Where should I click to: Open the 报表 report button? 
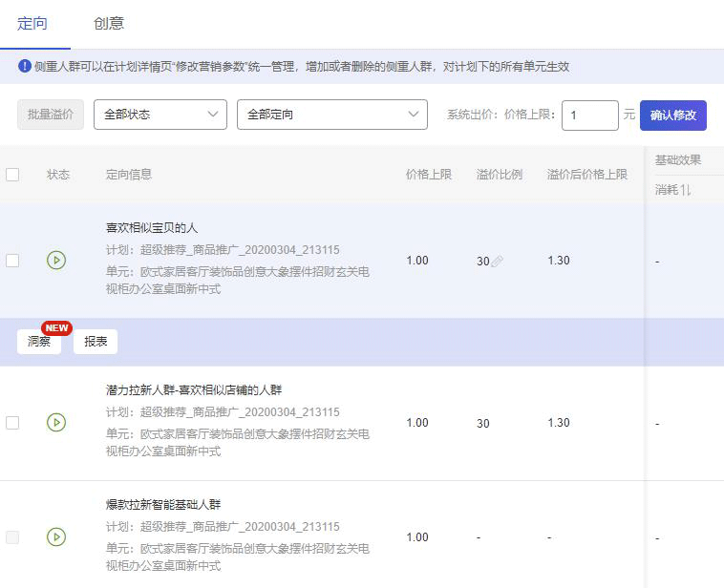pyautogui.click(x=96, y=342)
